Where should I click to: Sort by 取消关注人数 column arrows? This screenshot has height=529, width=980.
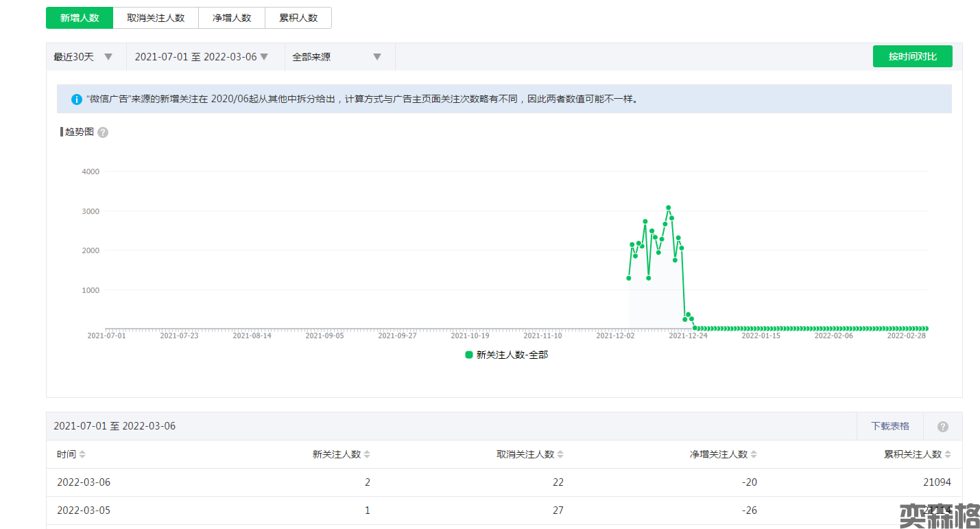click(x=560, y=455)
